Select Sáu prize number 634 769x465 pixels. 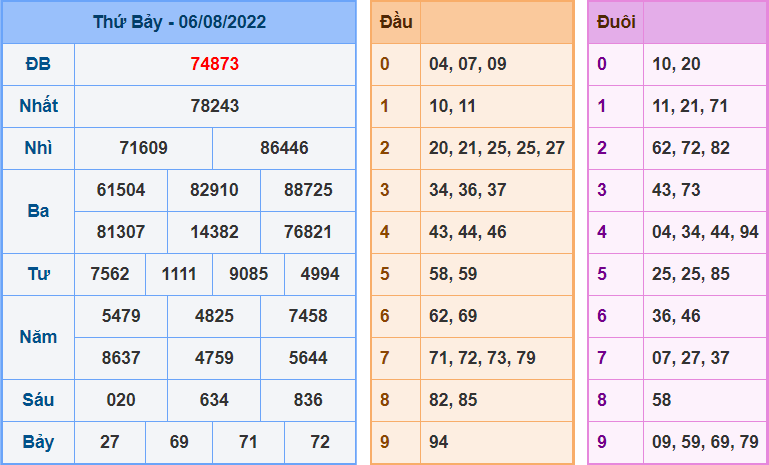[x=214, y=400]
